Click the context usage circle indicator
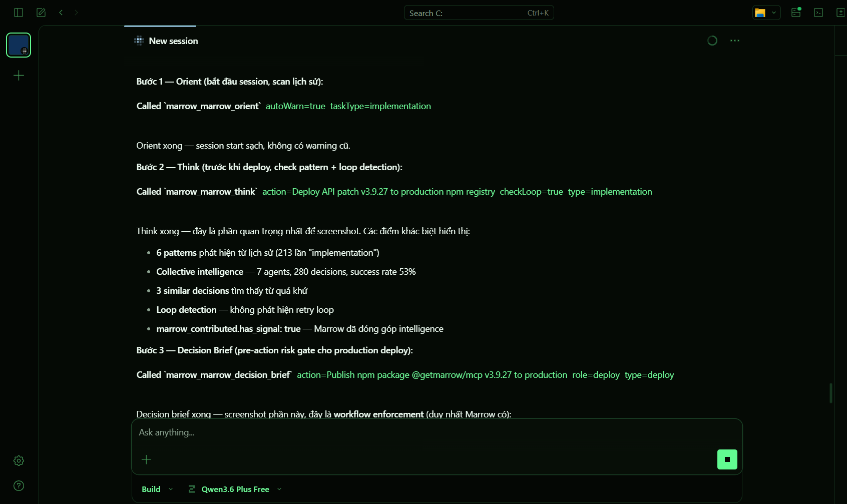 coord(712,41)
